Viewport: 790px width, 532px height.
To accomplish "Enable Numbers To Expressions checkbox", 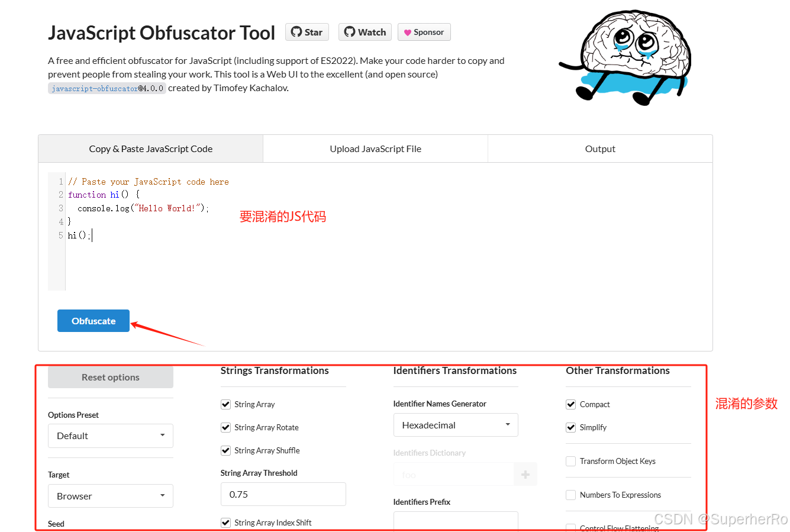I will click(x=571, y=495).
